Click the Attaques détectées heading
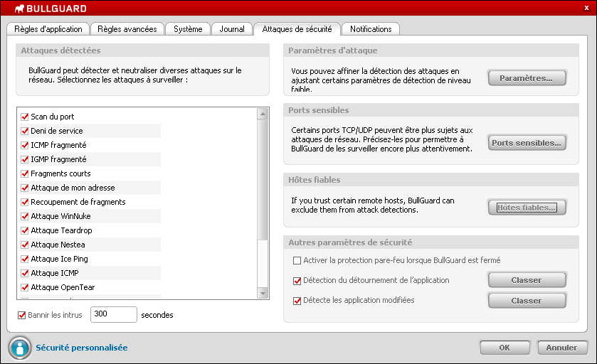The width and height of the screenshot is (597, 364). click(61, 50)
